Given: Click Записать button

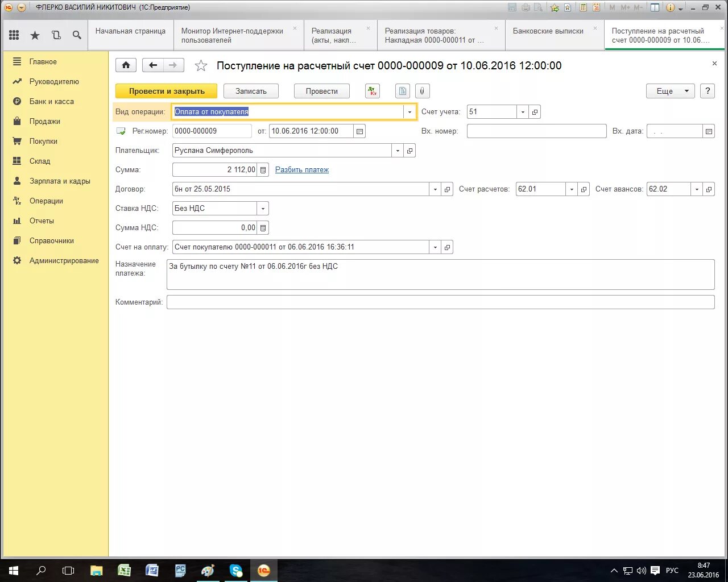Looking at the screenshot, I should point(251,91).
